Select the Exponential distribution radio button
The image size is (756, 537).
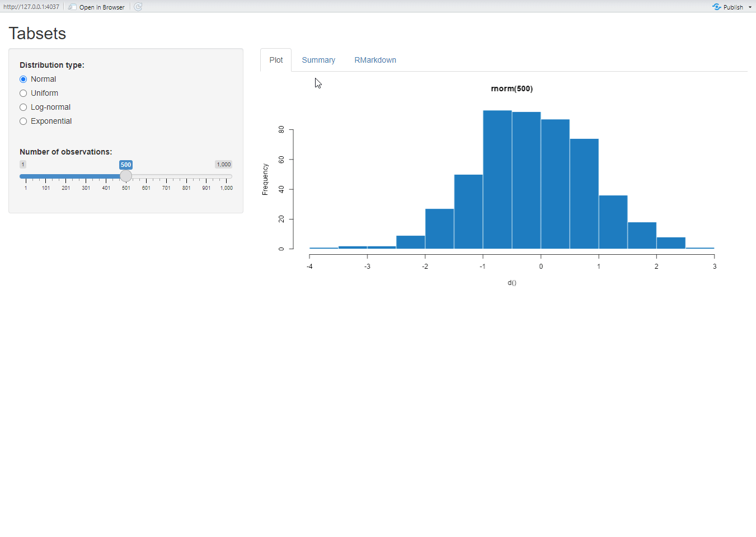tap(24, 122)
